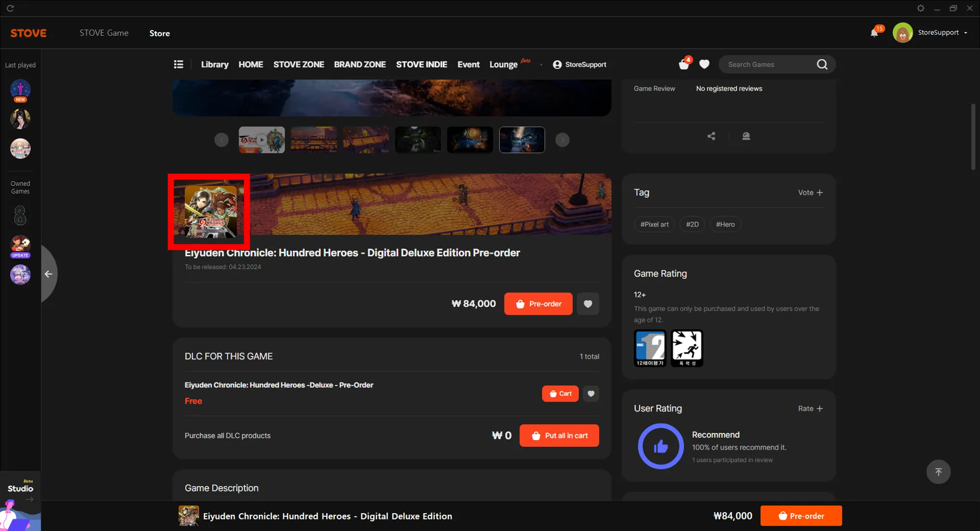This screenshot has width=980, height=531.
Task: Click the Put all in cart button
Action: coord(559,436)
